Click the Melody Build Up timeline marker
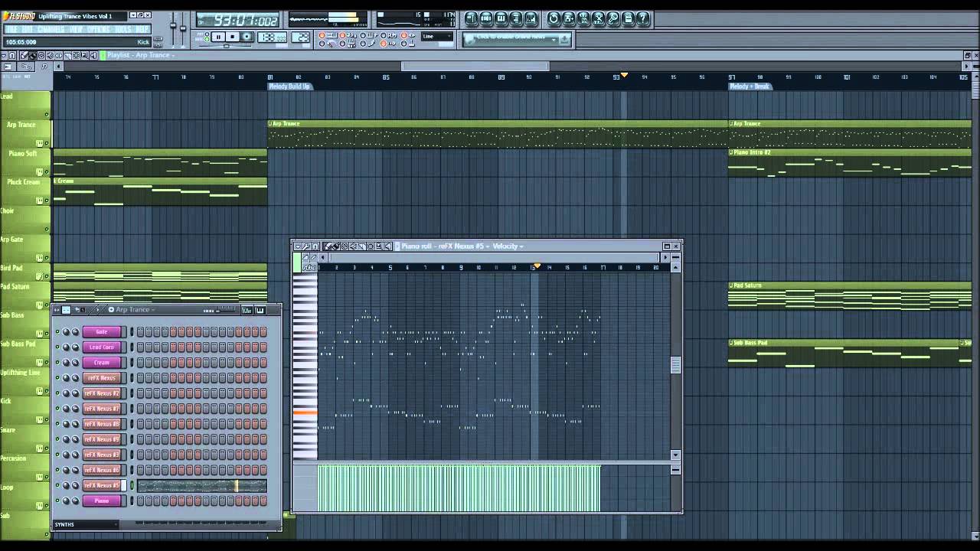Image resolution: width=980 pixels, height=551 pixels. [x=289, y=86]
